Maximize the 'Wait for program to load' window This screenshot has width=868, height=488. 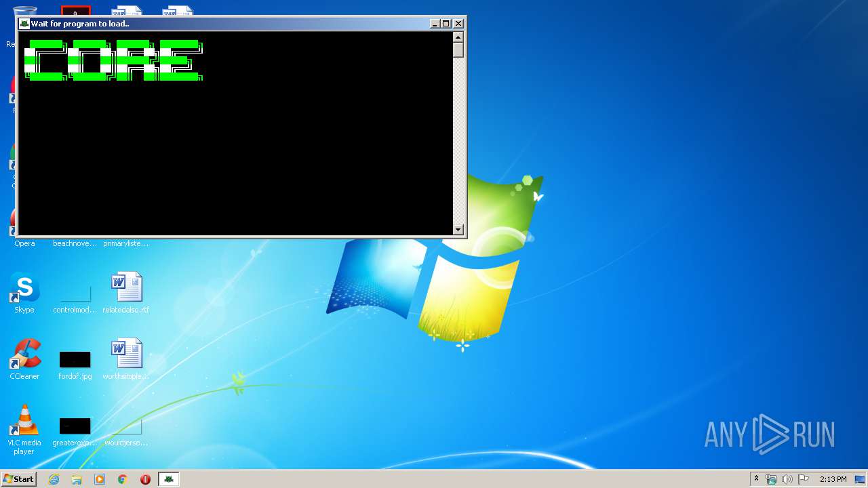(446, 23)
